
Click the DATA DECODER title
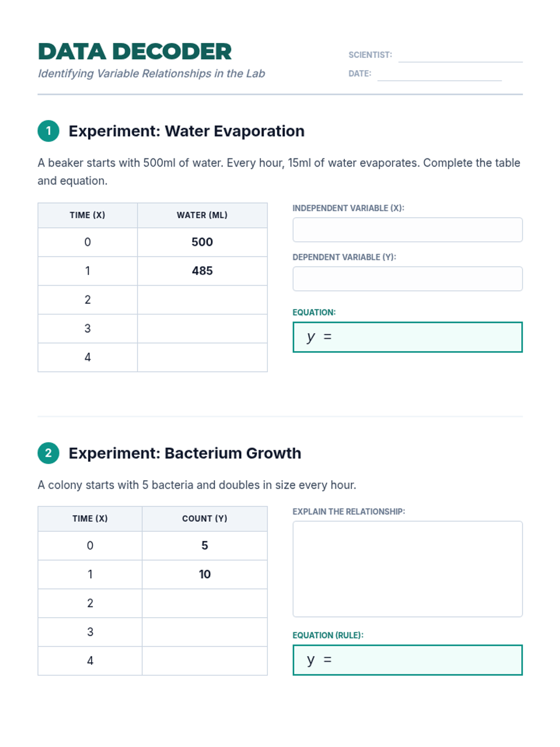click(135, 52)
